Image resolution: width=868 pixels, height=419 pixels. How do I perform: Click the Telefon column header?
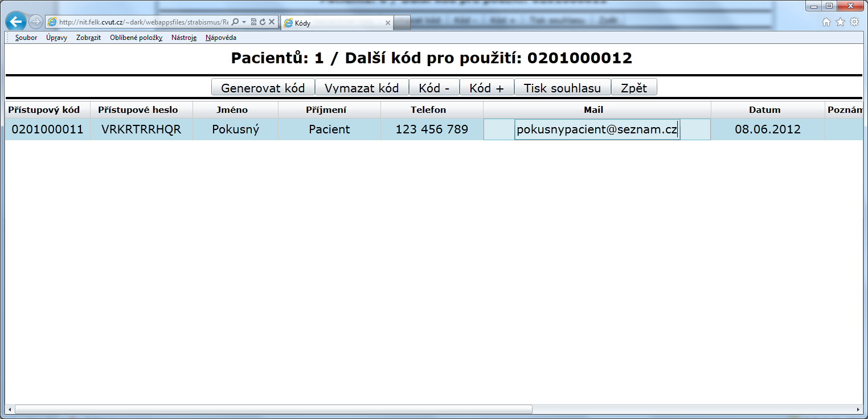click(x=432, y=109)
